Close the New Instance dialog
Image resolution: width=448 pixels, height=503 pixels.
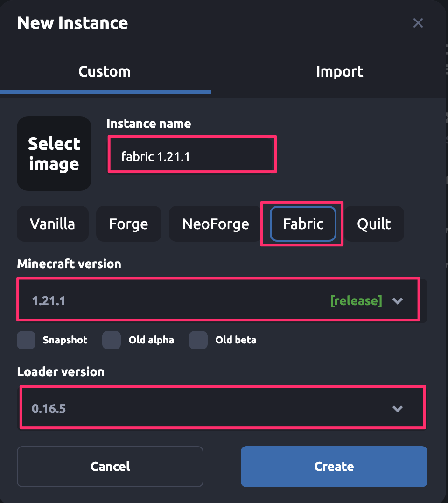point(418,23)
